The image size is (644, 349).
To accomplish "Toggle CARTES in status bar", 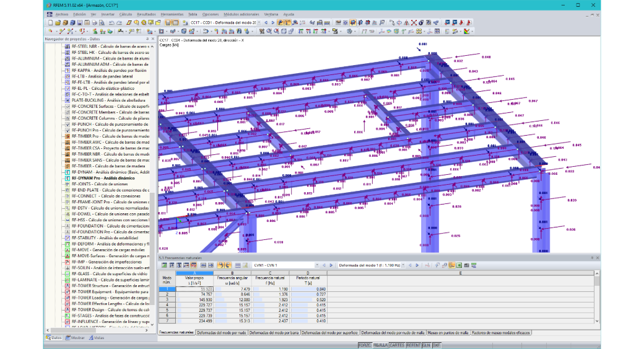I will click(397, 345).
